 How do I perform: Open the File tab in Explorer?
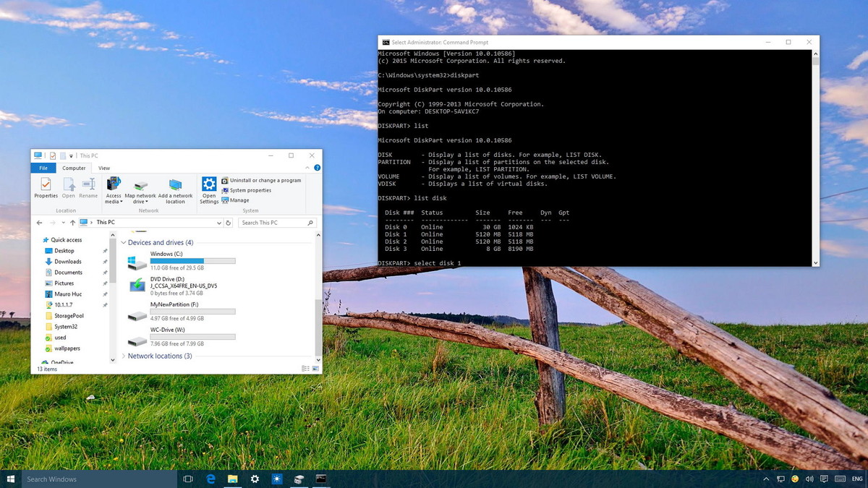click(x=43, y=168)
